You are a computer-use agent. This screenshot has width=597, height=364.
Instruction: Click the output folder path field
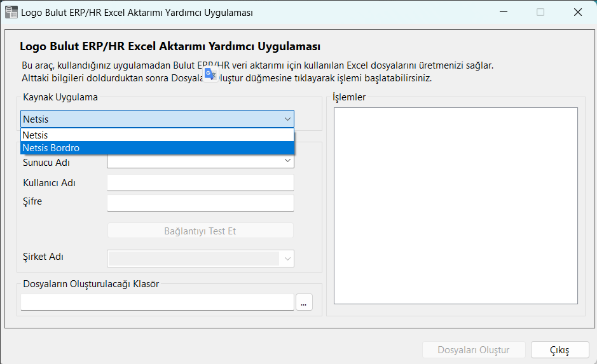click(157, 302)
